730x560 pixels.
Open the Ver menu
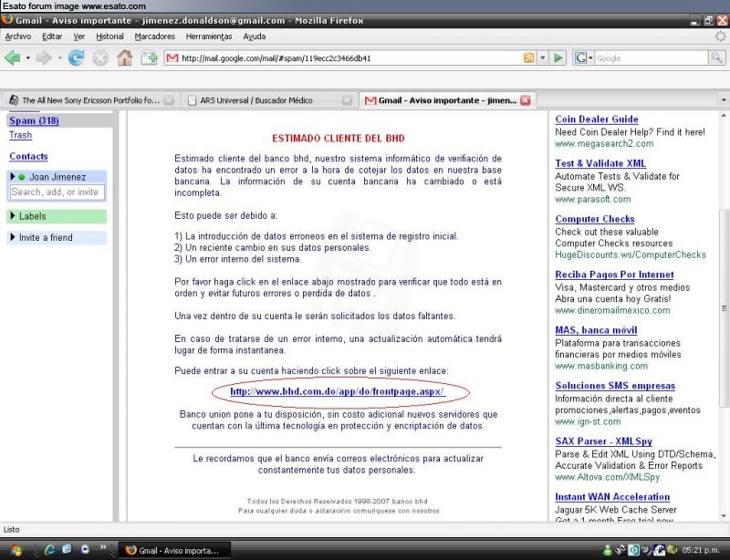(79, 36)
